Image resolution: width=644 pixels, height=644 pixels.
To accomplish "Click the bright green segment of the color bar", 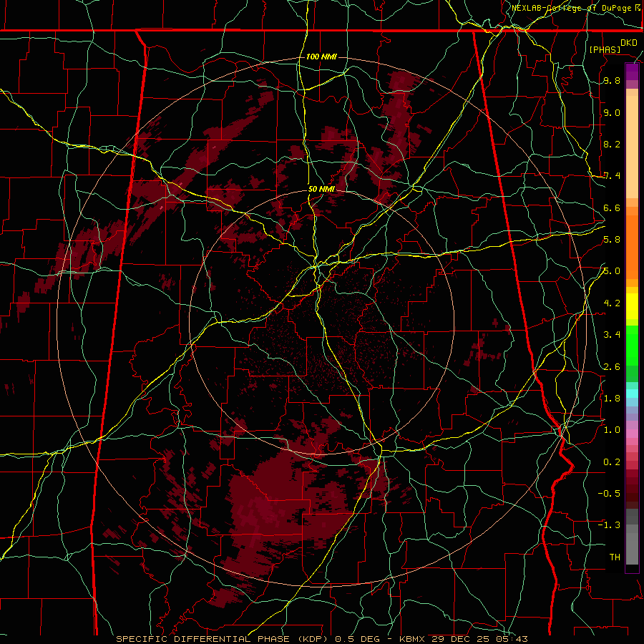I will tap(632, 347).
